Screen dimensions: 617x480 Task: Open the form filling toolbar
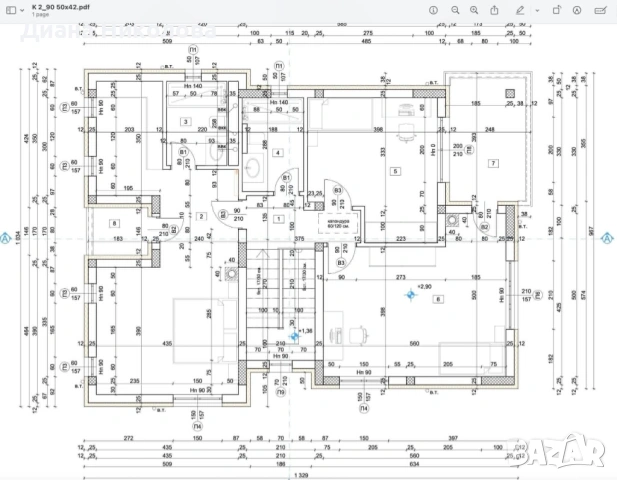pyautogui.click(x=600, y=11)
